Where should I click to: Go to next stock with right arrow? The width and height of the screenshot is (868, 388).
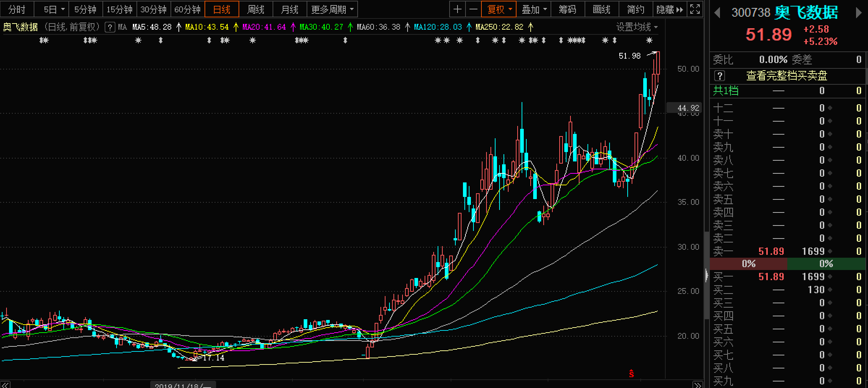point(858,13)
